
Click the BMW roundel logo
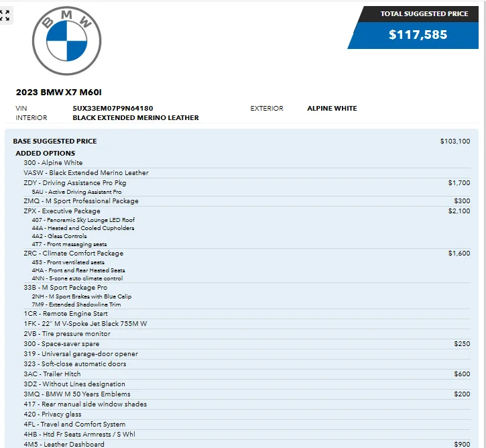click(x=66, y=41)
